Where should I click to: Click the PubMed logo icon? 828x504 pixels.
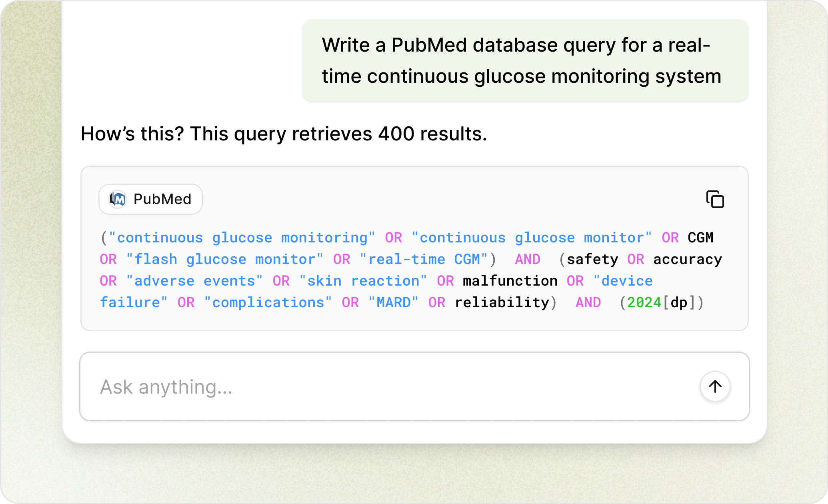pyautogui.click(x=118, y=199)
